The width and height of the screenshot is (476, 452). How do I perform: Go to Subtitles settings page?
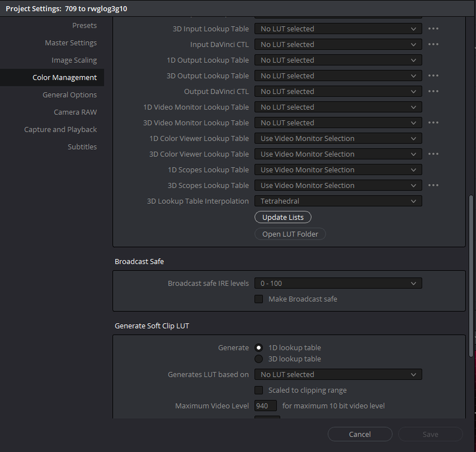[x=82, y=147]
